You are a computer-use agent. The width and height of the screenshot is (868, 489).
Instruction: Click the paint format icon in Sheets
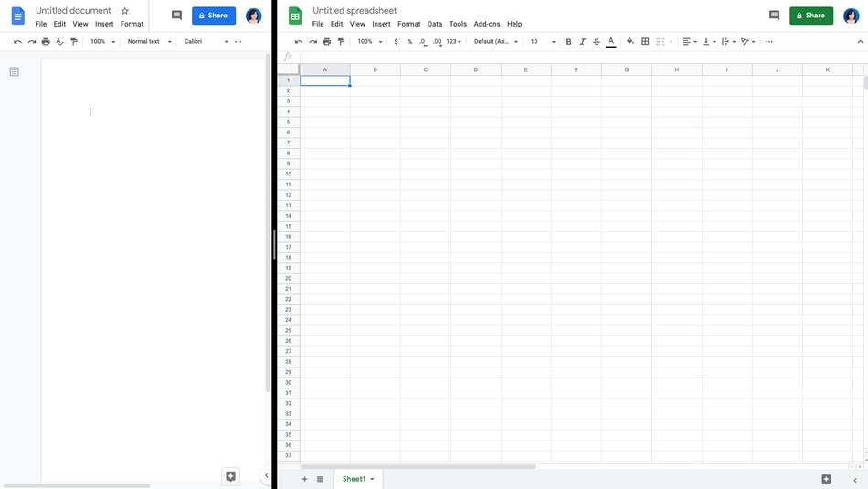[x=341, y=41]
